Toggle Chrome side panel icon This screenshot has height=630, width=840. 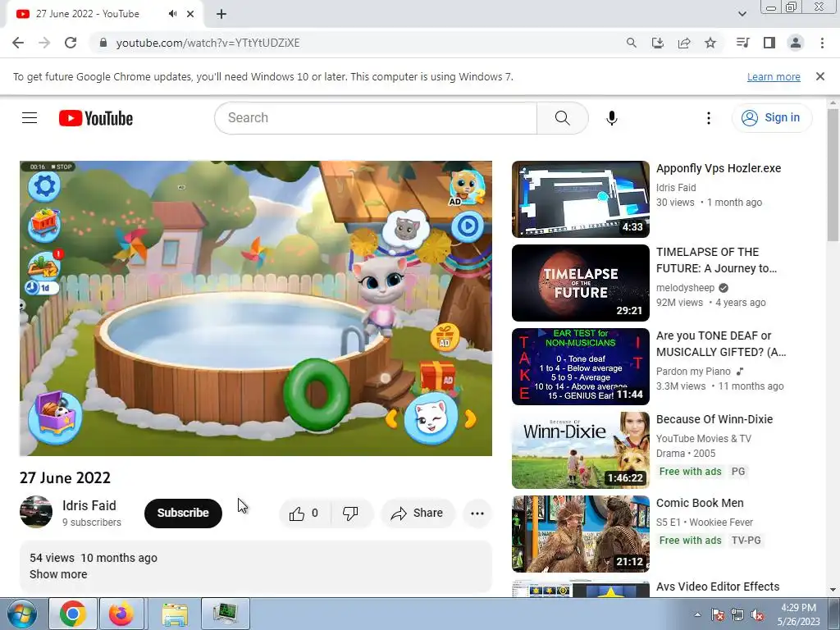point(769,43)
